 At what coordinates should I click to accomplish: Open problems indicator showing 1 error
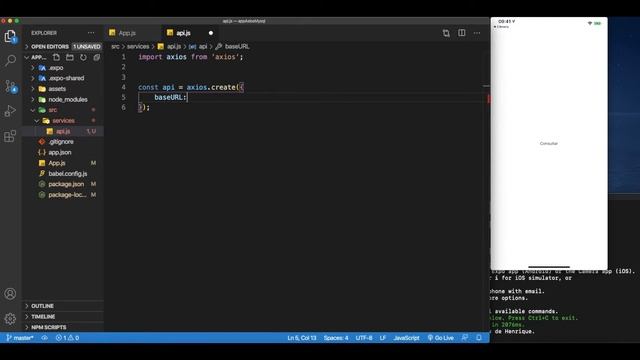(x=67, y=338)
